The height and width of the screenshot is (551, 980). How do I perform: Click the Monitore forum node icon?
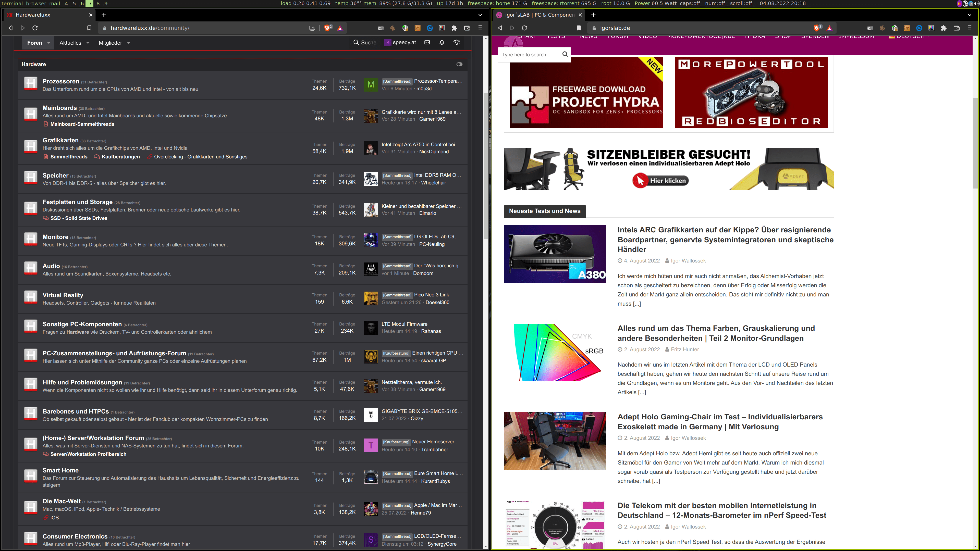[x=30, y=239]
